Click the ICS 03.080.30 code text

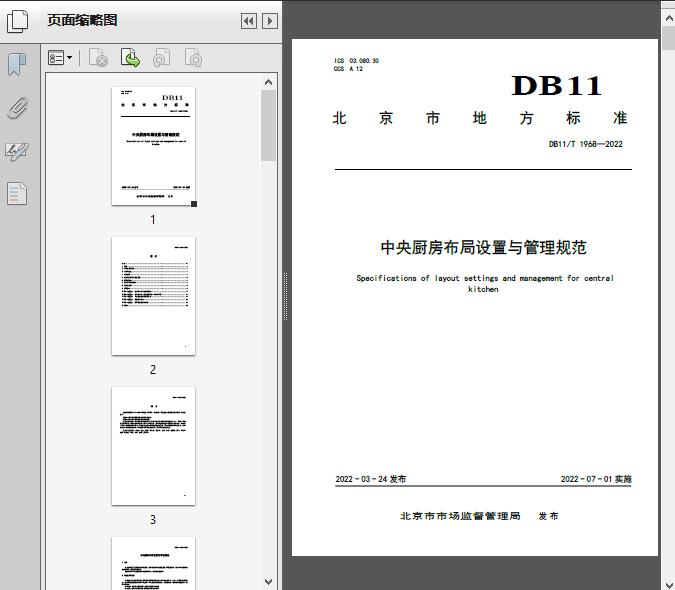[x=356, y=61]
